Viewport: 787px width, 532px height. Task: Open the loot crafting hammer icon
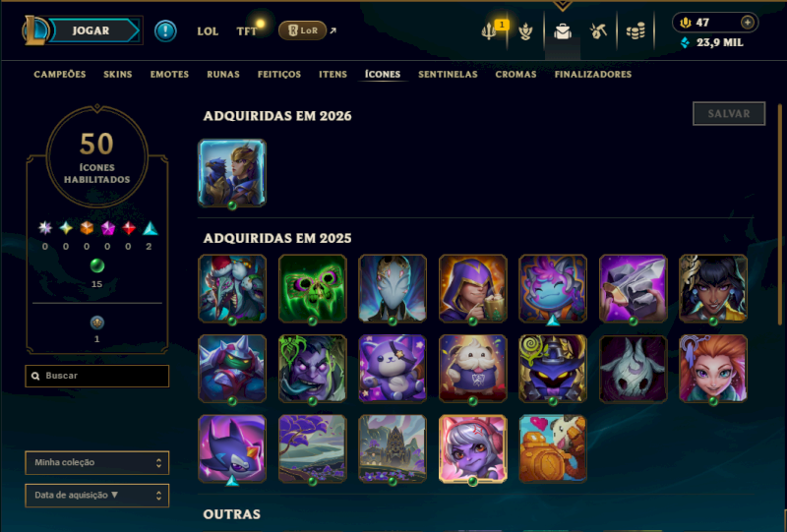(x=598, y=31)
